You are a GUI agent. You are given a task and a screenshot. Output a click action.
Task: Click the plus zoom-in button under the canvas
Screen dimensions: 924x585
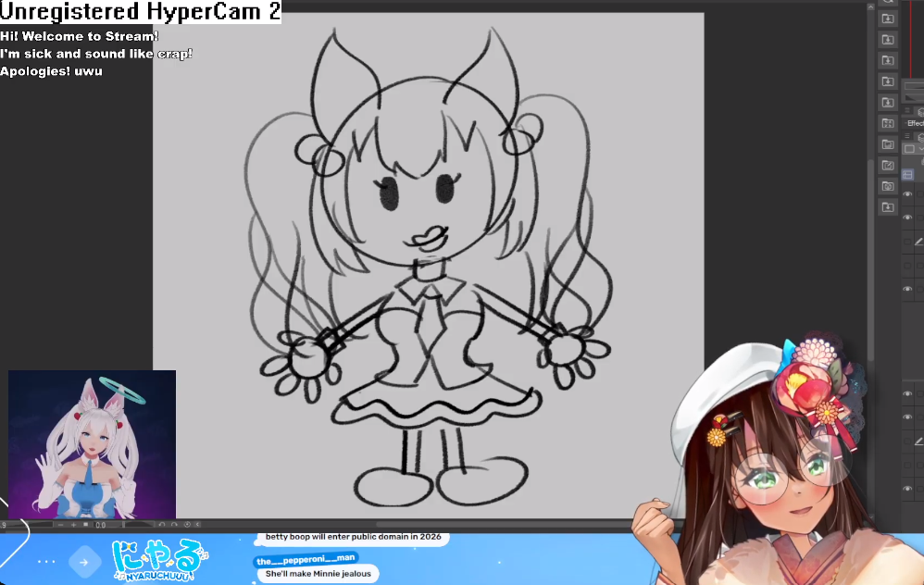pos(74,524)
